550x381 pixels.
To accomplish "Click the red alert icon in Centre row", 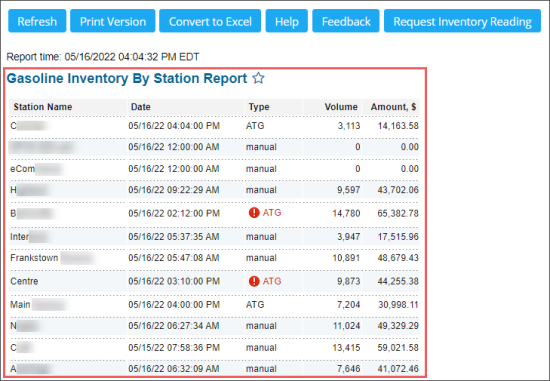I will coord(254,281).
